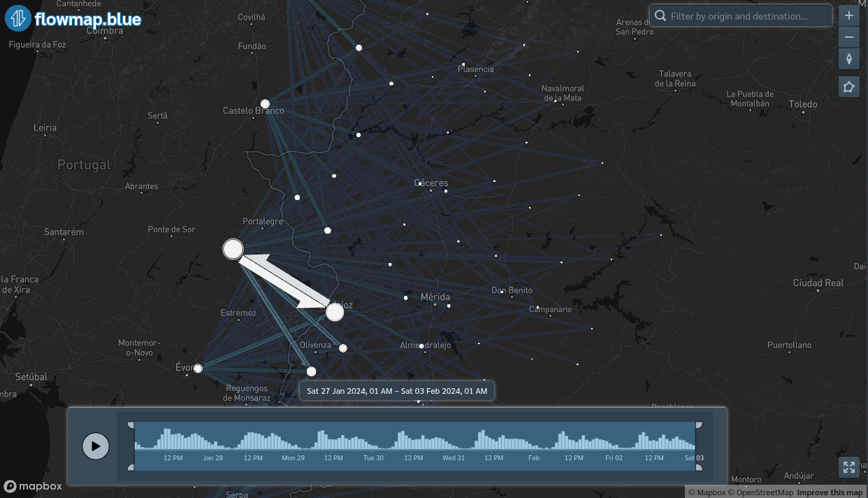This screenshot has height=498, width=868.
Task: Click the Cáceres map label
Action: (431, 183)
